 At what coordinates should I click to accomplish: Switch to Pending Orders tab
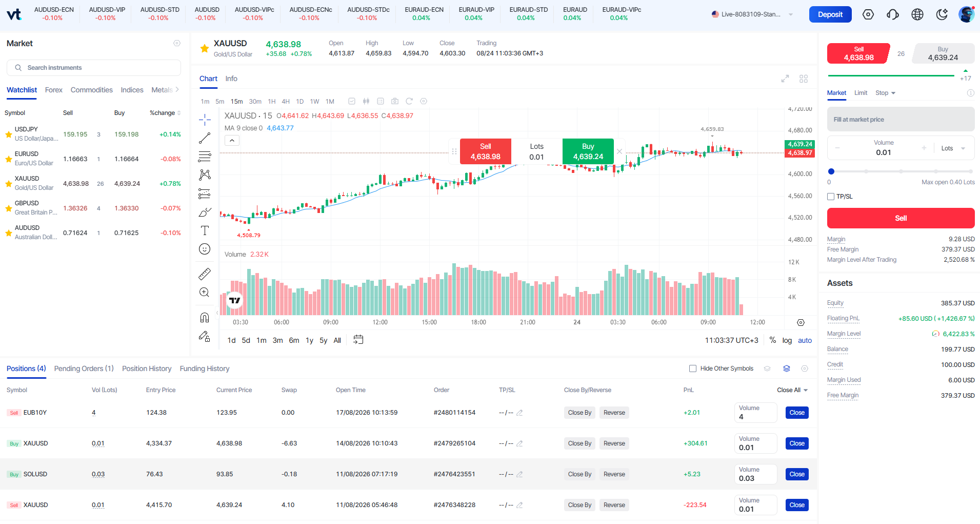pyautogui.click(x=84, y=368)
